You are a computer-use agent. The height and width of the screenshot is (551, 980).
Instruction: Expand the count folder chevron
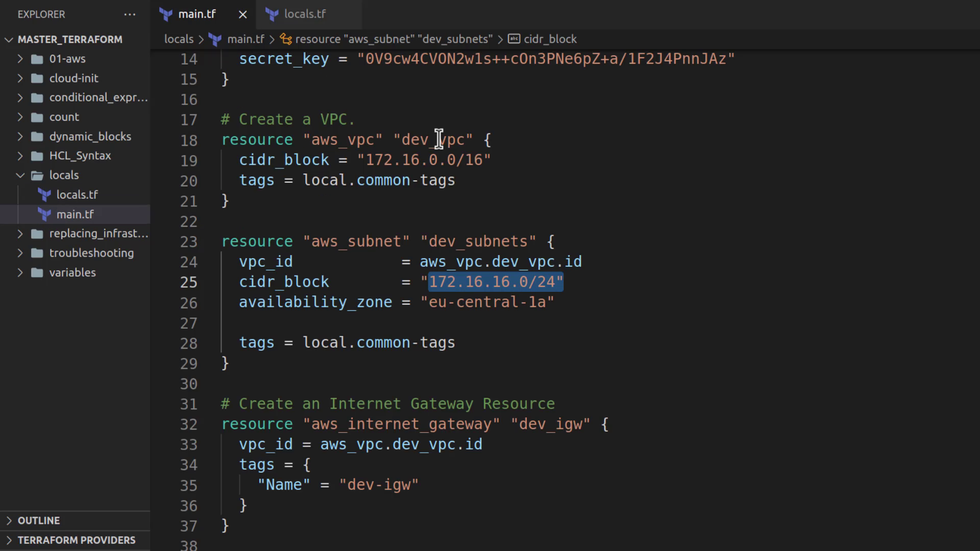(20, 117)
